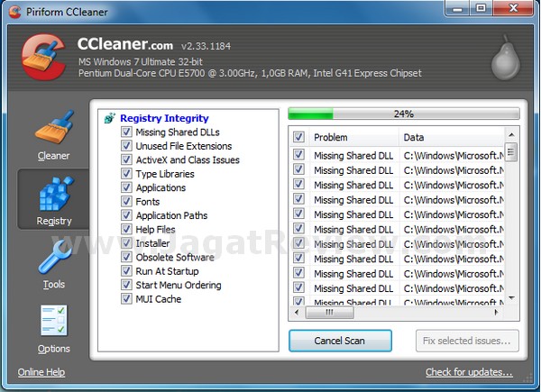Select the Cleaner label in sidebar

click(53, 156)
